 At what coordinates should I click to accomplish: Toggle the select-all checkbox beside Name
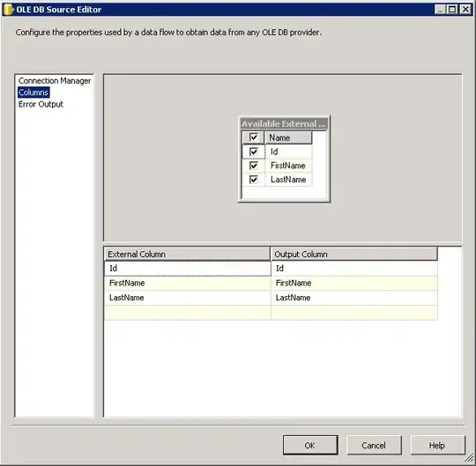click(x=254, y=137)
